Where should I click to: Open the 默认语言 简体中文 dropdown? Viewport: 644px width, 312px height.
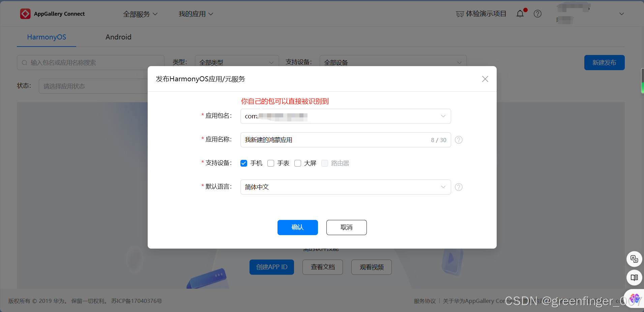[x=346, y=187]
